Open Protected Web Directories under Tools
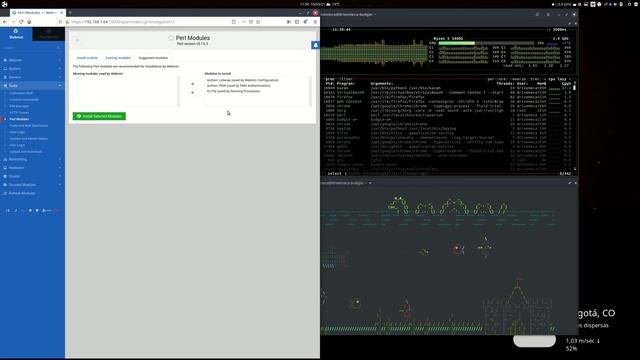The image size is (640, 360). point(29,126)
